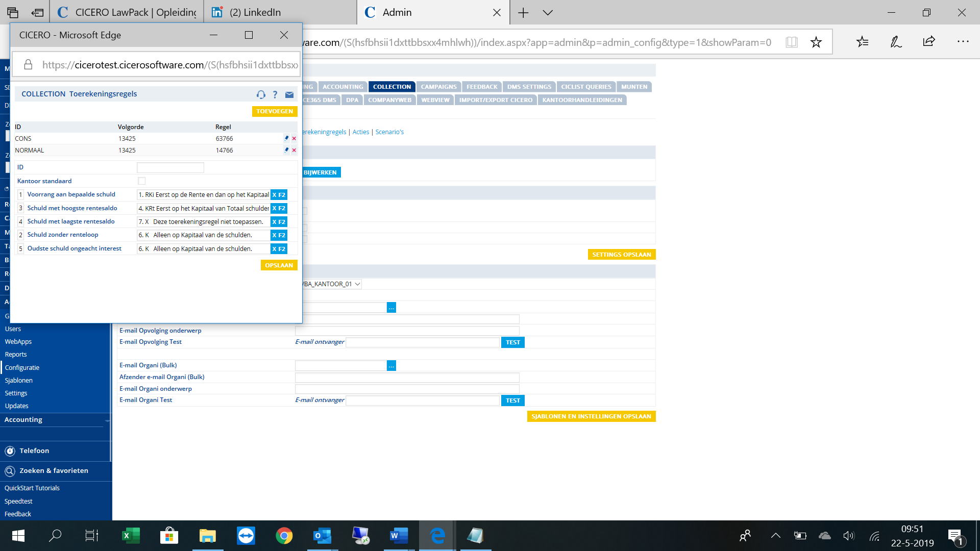Click TEST button for E-mail Opvolging

coord(513,342)
